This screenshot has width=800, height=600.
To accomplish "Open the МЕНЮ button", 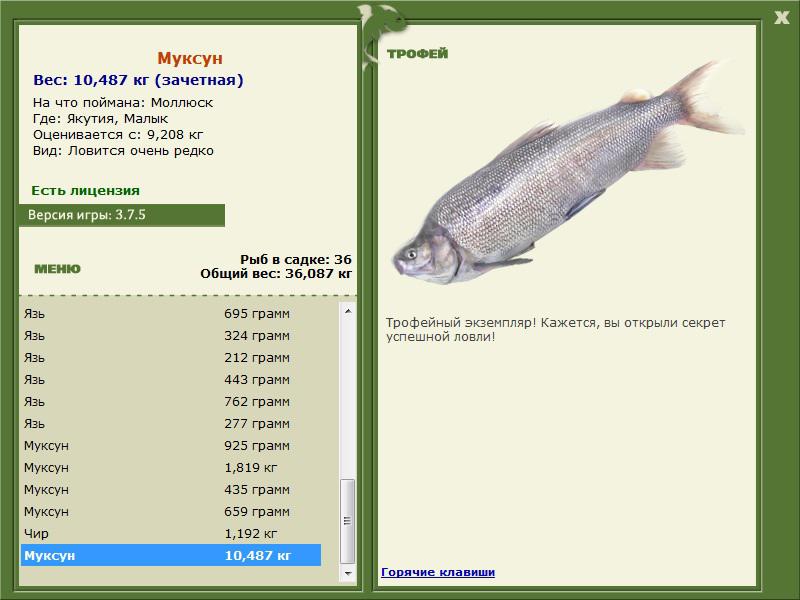I will click(x=57, y=269).
